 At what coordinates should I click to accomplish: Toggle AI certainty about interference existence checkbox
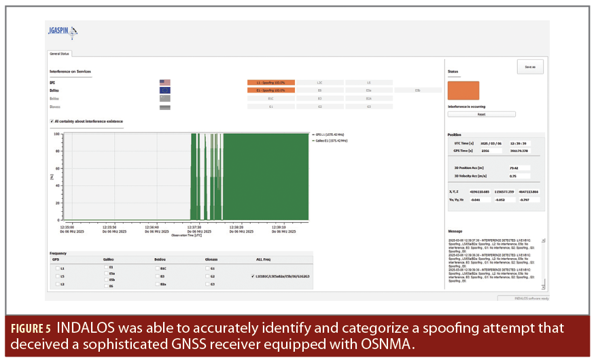[52, 122]
